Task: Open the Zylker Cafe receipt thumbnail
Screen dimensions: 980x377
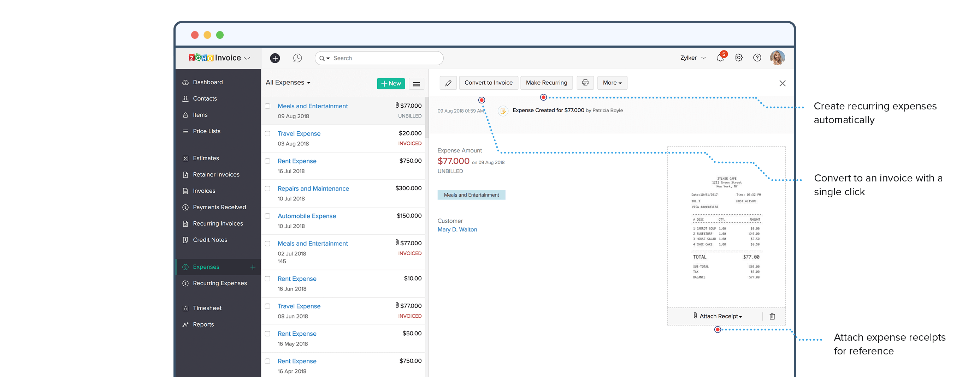Action: 726,227
